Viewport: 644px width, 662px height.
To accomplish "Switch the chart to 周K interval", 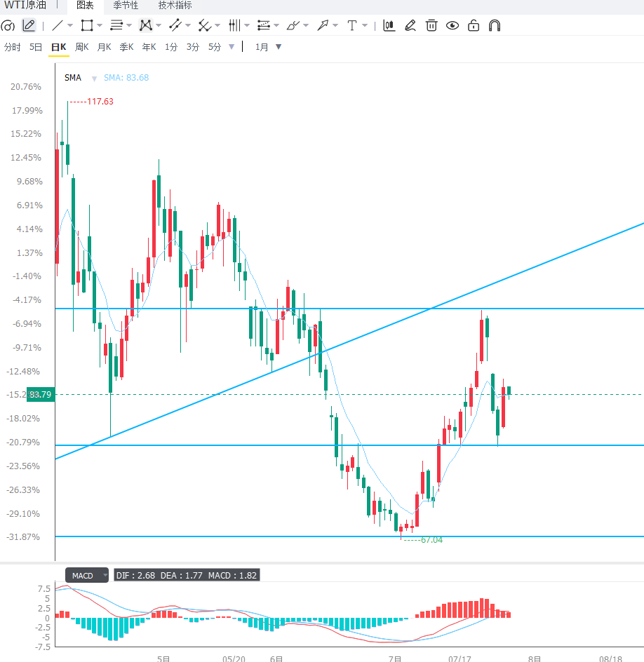I will (81, 47).
